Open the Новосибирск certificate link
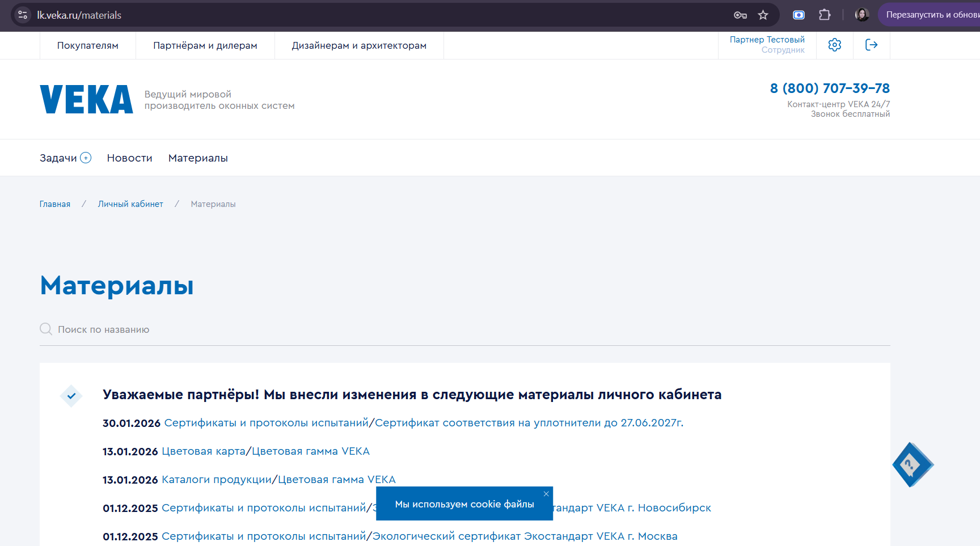This screenshot has width=980, height=546. tap(632, 507)
